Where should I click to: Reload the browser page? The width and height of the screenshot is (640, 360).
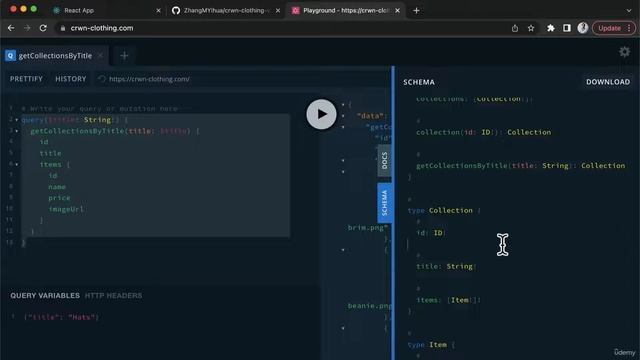point(43,28)
